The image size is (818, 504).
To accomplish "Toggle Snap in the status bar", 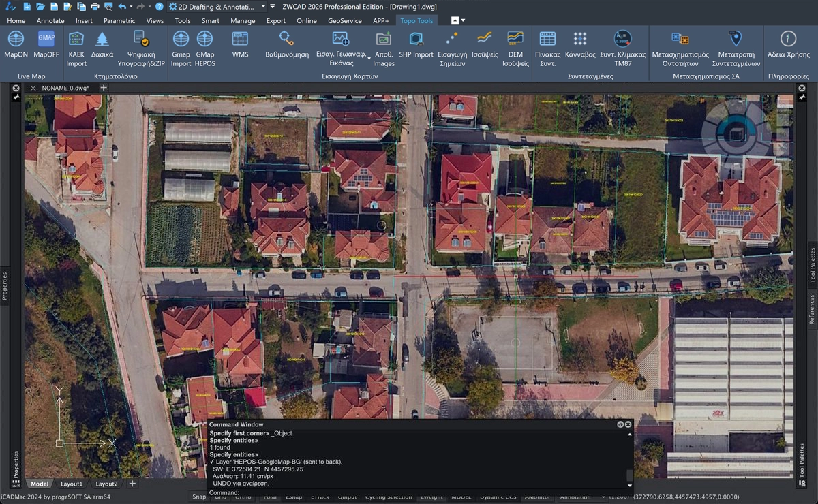I will 199,497.
